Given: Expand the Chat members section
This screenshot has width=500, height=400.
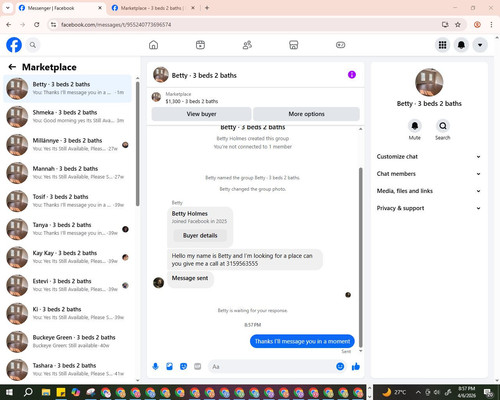Looking at the screenshot, I should coord(429,174).
